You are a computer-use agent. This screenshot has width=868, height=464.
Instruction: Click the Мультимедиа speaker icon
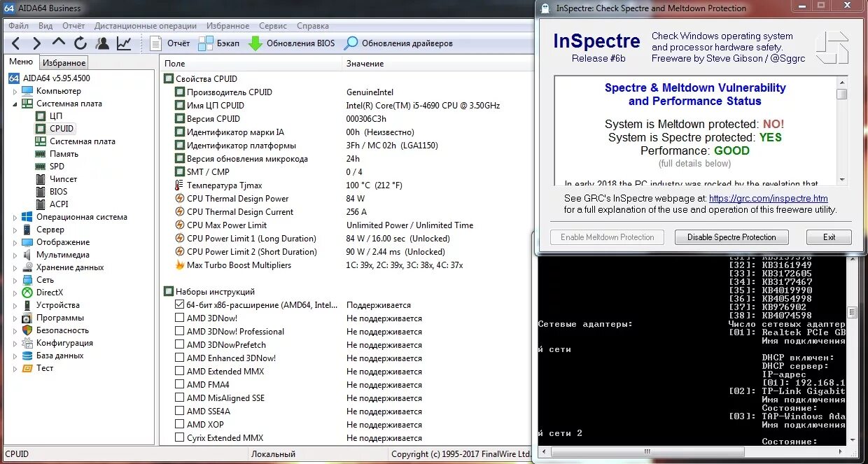click(27, 255)
